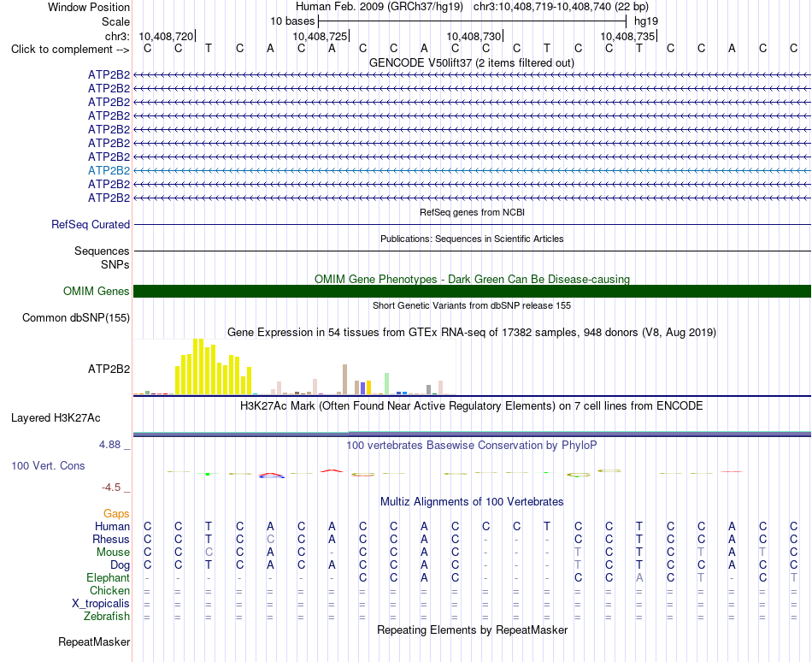Click the 4.88 PhyloP upper limit value
The image size is (812, 662).
tap(109, 445)
